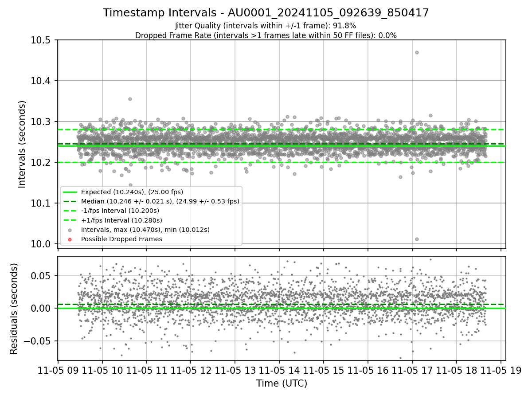
Task: Select the "Dropped Frame Rate" 0.0% subtitle line
Action: click(266, 35)
